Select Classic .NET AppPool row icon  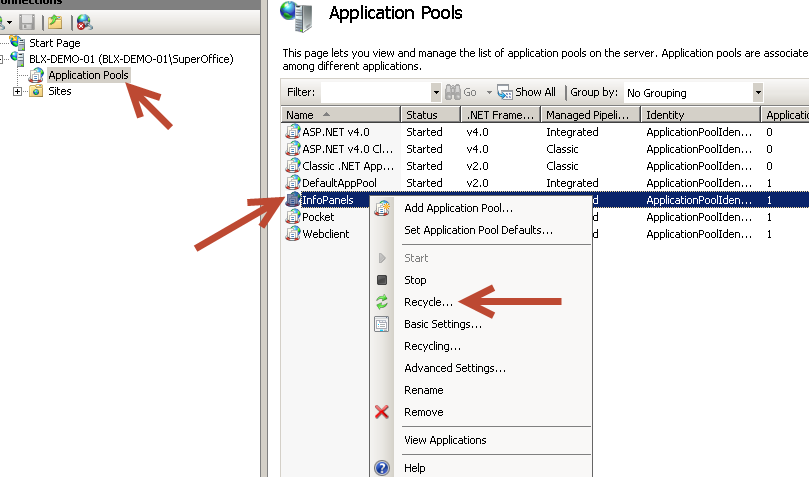point(293,166)
